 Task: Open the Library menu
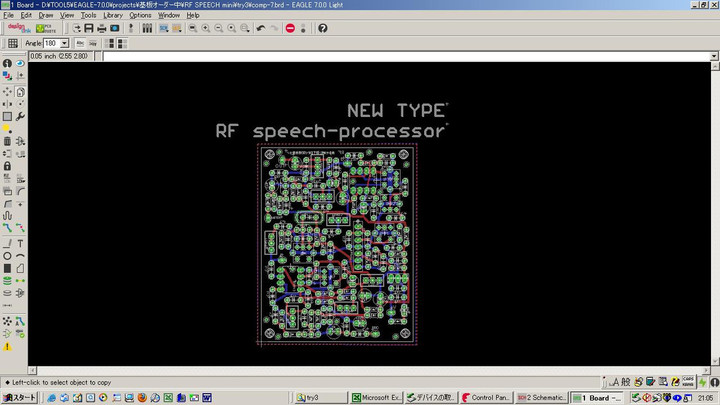click(113, 15)
